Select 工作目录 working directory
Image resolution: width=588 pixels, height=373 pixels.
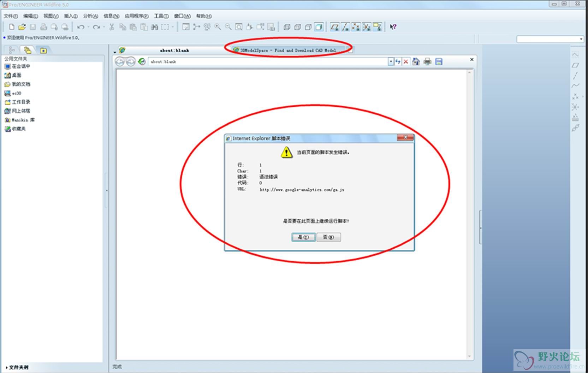coord(17,102)
